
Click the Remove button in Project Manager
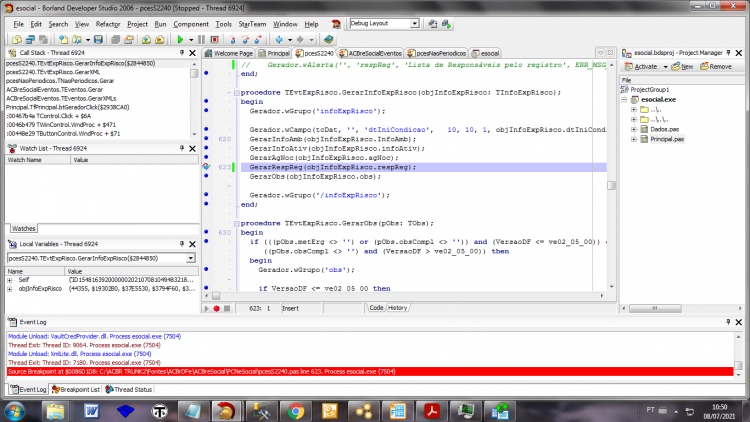[x=716, y=67]
